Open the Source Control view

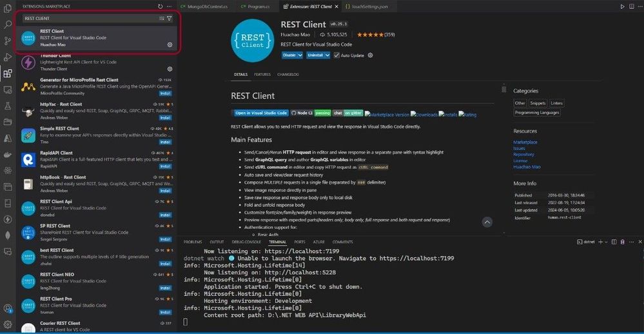[7, 41]
